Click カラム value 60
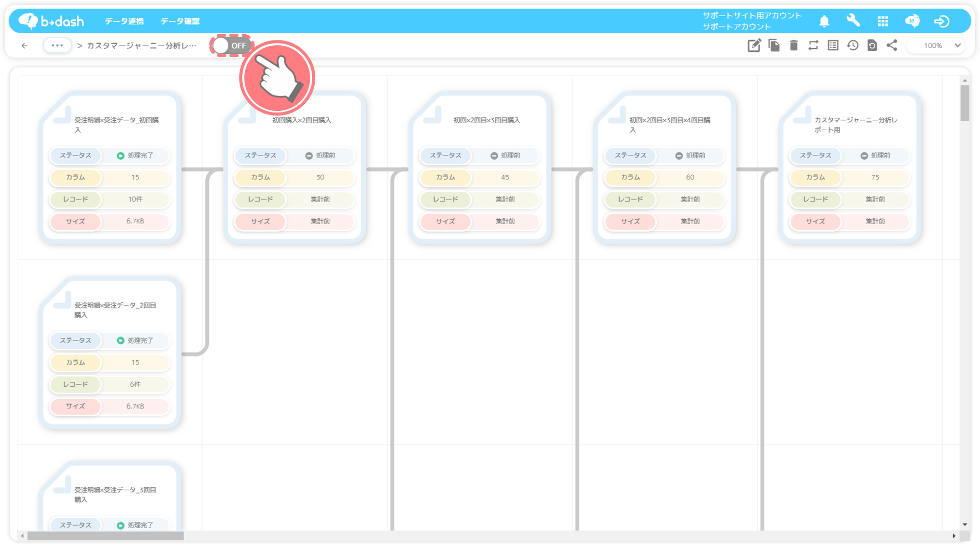 click(x=690, y=177)
